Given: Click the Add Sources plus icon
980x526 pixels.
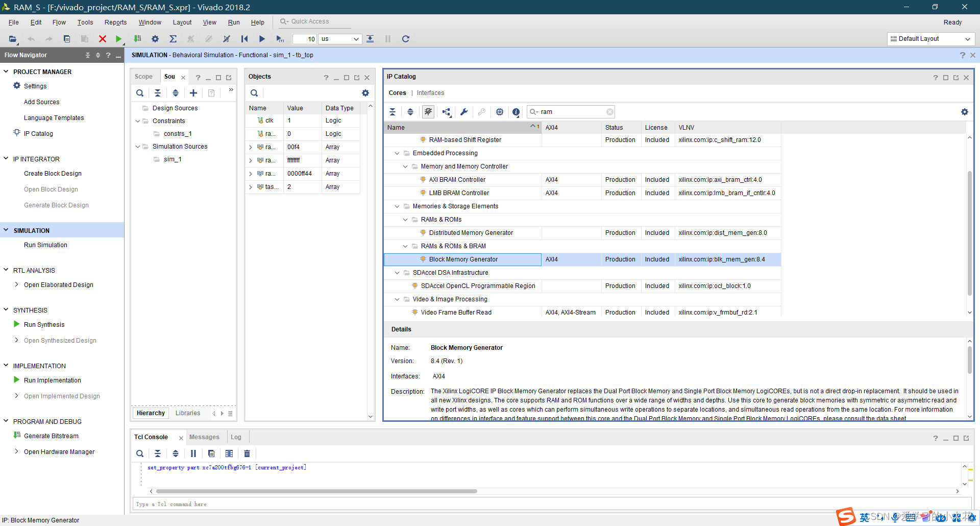Looking at the screenshot, I should (193, 93).
